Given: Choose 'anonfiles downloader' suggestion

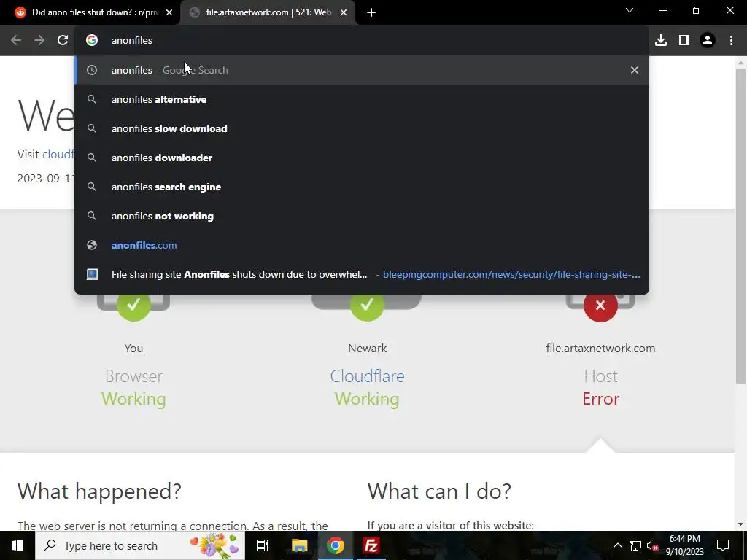Looking at the screenshot, I should (x=361, y=157).
